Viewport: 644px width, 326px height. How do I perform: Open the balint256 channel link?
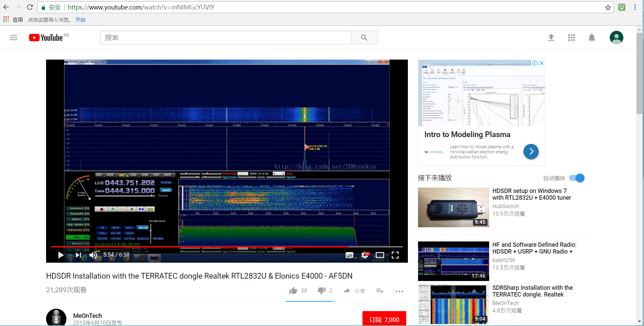coord(503,260)
